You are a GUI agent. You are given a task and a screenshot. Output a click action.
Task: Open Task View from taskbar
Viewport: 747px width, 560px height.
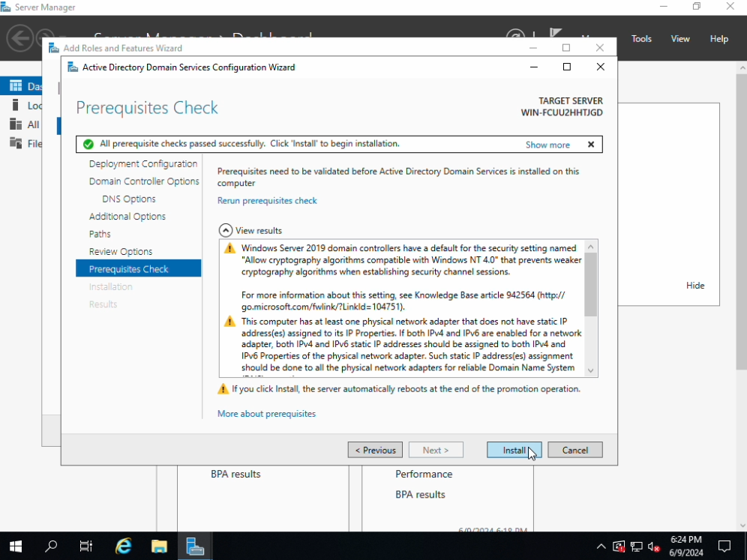(86, 547)
